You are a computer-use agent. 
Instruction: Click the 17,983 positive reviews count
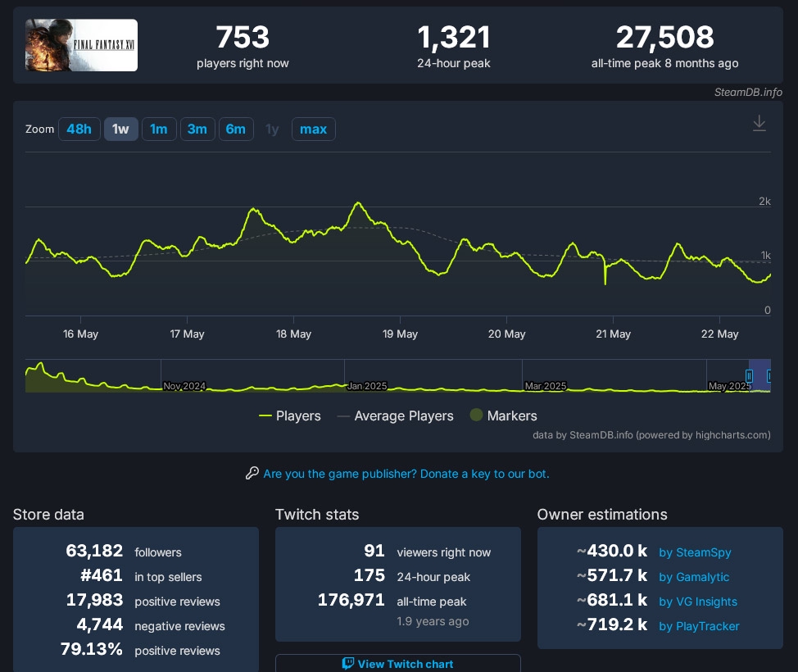tap(95, 600)
